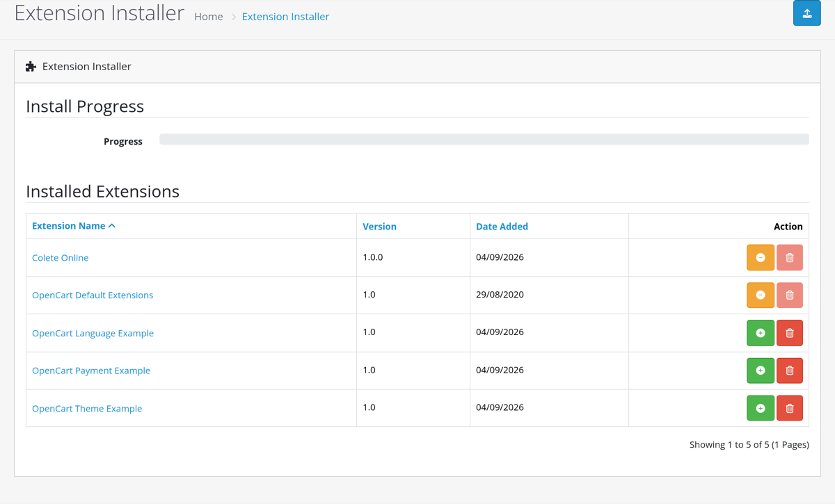835x504 pixels.
Task: Delete the Colete Online extension
Action: point(790,257)
